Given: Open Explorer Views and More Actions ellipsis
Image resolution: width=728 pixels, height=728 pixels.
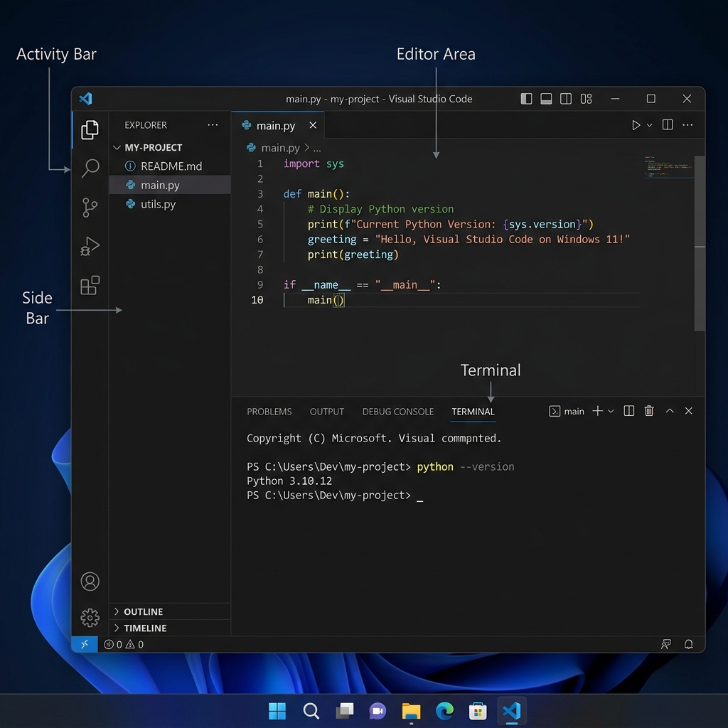Looking at the screenshot, I should click(x=213, y=124).
